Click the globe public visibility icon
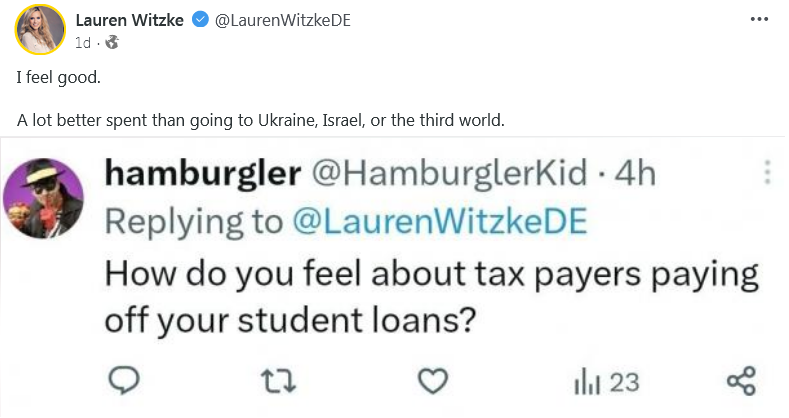The height and width of the screenshot is (418, 789). (x=112, y=43)
